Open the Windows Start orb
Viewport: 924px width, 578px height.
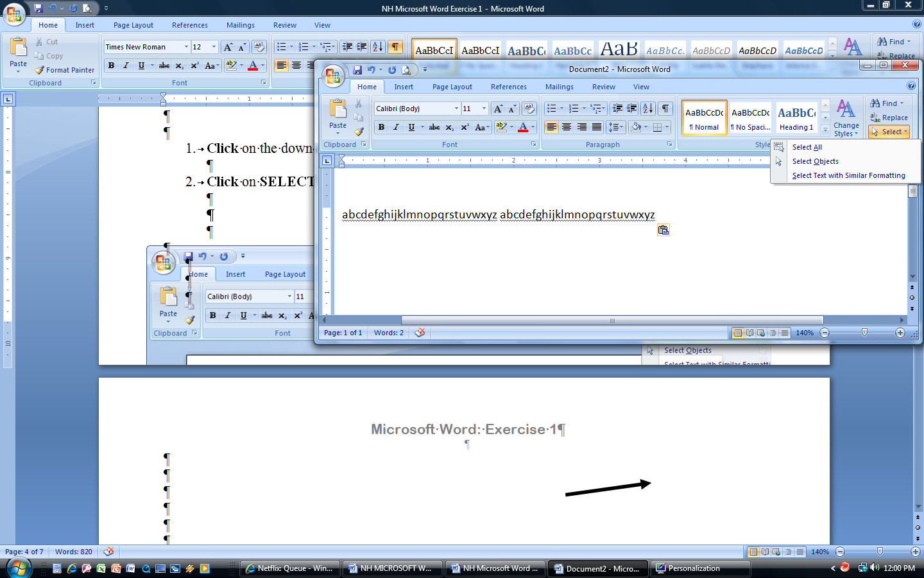[19, 568]
